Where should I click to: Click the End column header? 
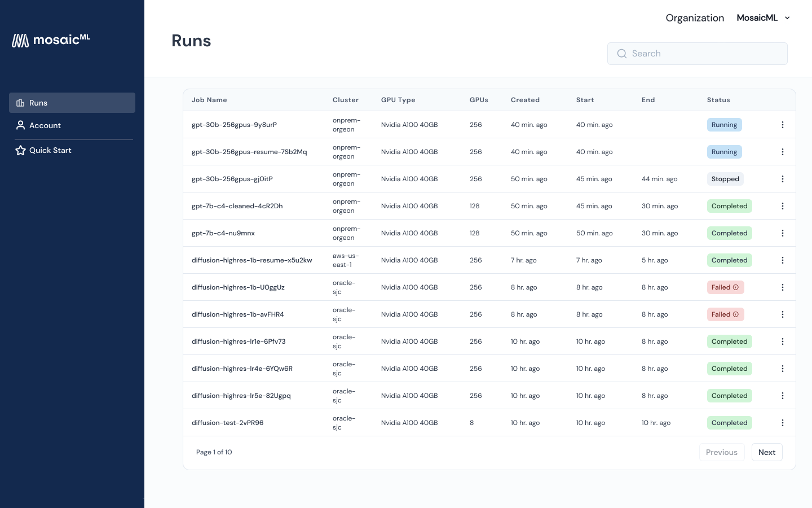click(648, 100)
